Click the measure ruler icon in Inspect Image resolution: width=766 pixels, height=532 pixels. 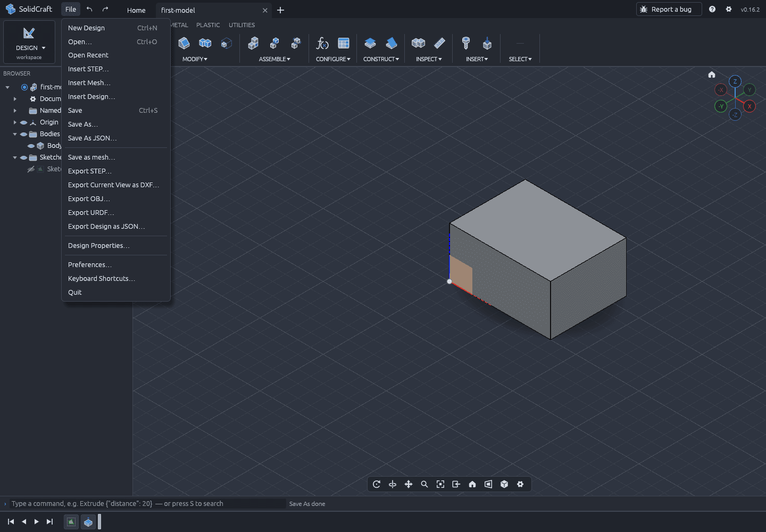coord(439,43)
